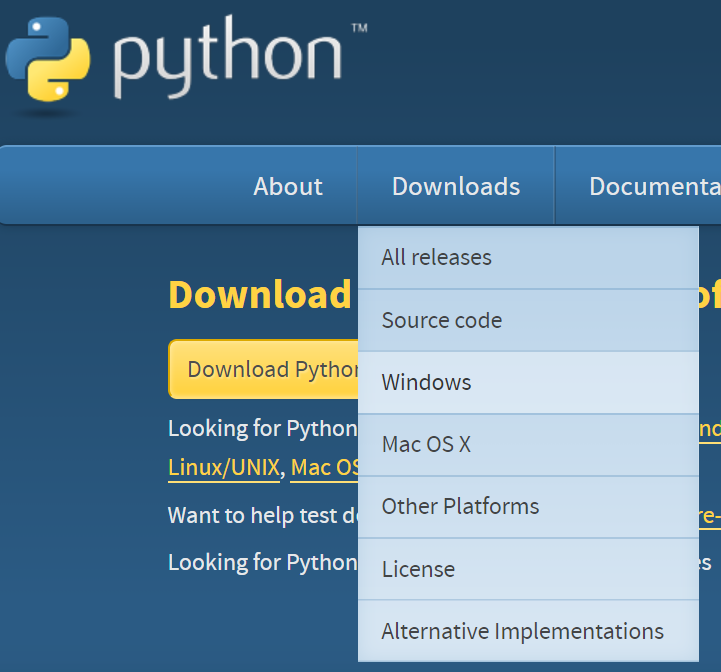Select All releases from dropdown
721x672 pixels.
(x=528, y=257)
